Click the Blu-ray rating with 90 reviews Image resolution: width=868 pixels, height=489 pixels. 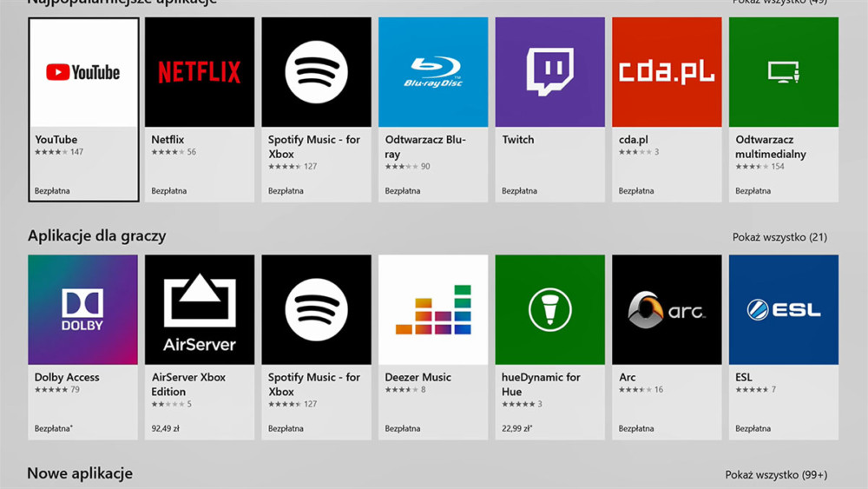[407, 166]
